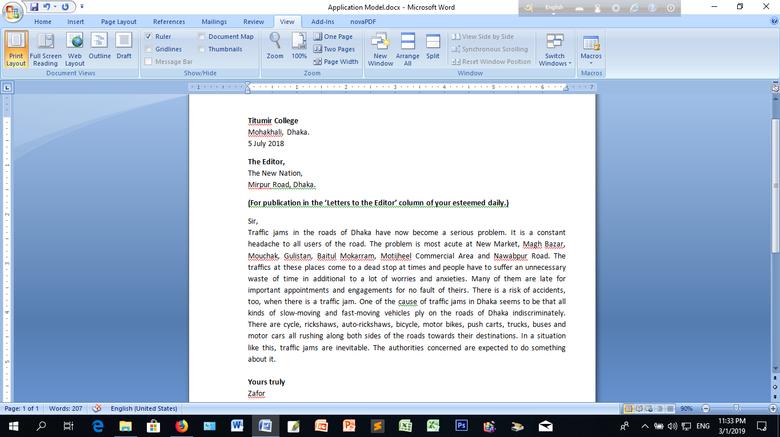Click the word 'Zafor' in the document

(x=256, y=393)
